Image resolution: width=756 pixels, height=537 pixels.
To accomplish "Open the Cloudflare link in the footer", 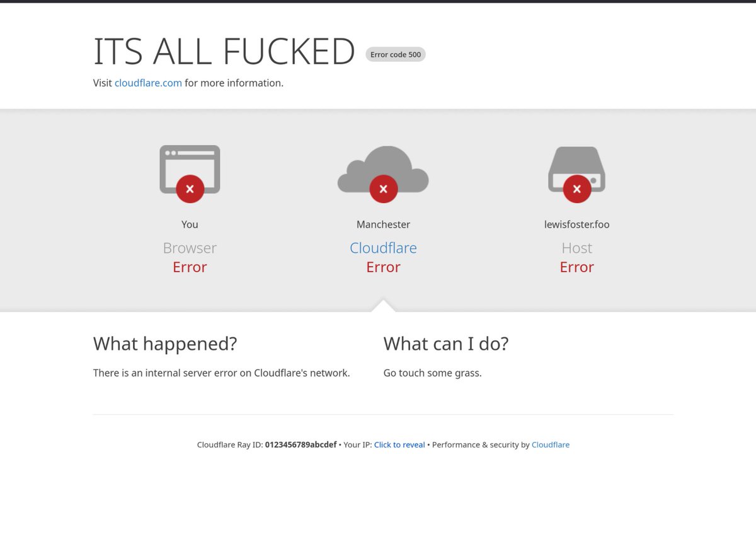I will pyautogui.click(x=551, y=444).
